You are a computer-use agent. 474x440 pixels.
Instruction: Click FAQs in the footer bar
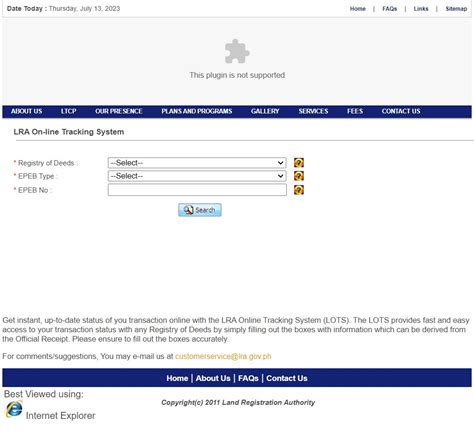click(248, 378)
